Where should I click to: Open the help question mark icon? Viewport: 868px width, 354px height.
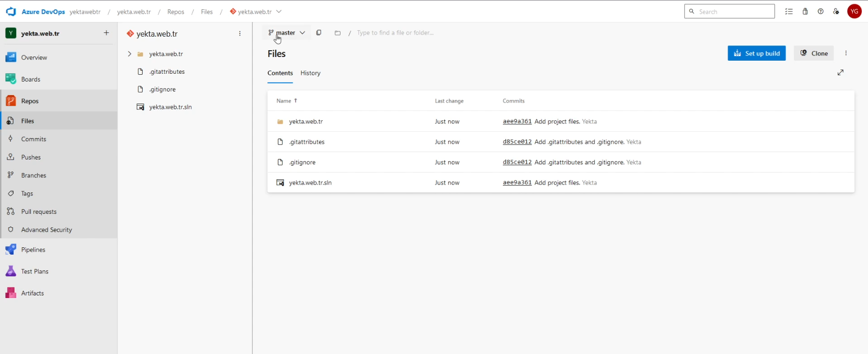click(x=820, y=12)
